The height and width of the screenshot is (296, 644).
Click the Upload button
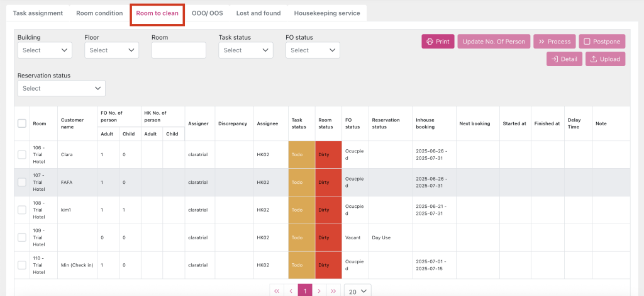605,59
